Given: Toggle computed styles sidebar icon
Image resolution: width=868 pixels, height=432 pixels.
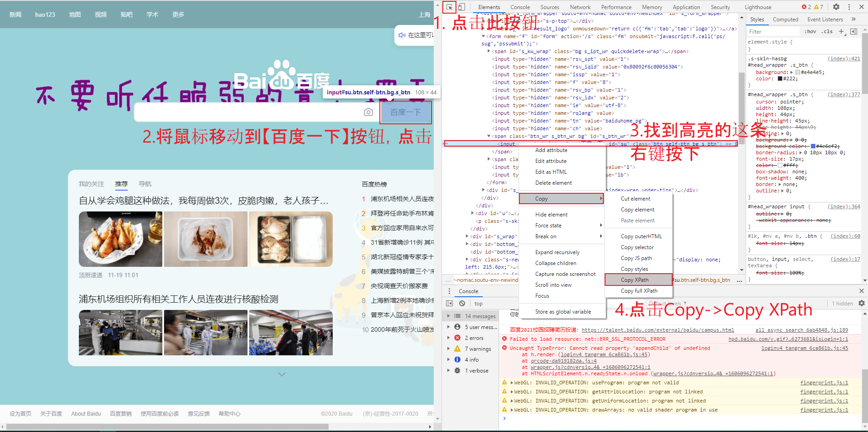Looking at the screenshot, I should click(x=854, y=31).
